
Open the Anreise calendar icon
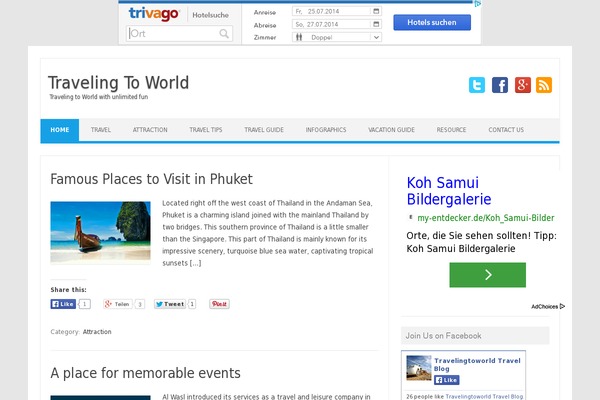click(376, 11)
